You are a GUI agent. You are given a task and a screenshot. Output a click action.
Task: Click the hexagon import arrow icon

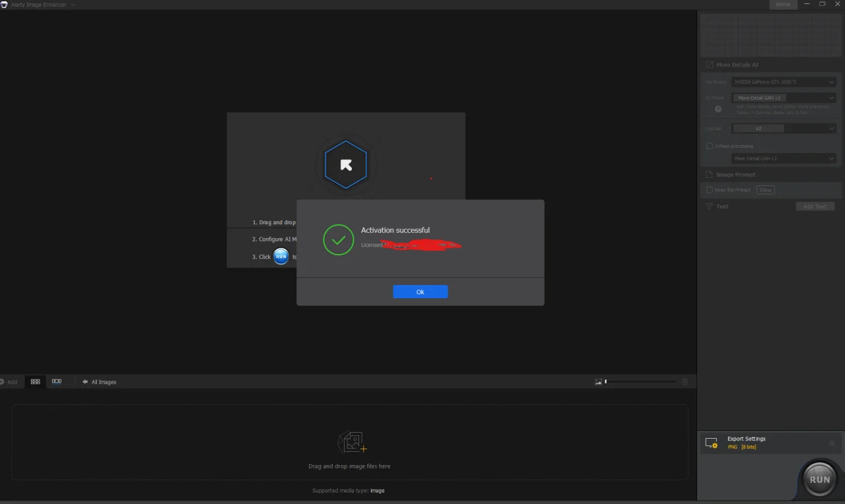pos(346,165)
